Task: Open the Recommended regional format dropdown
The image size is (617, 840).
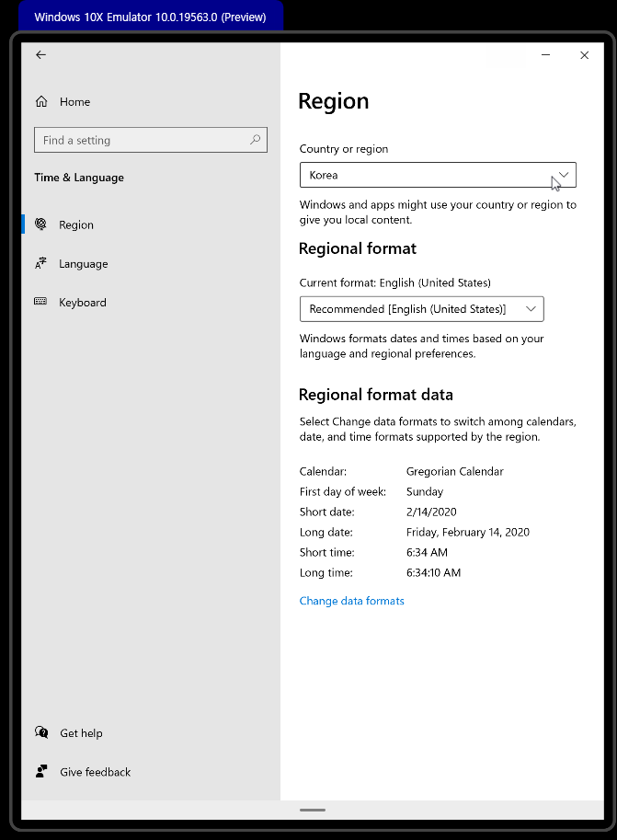Action: (421, 309)
